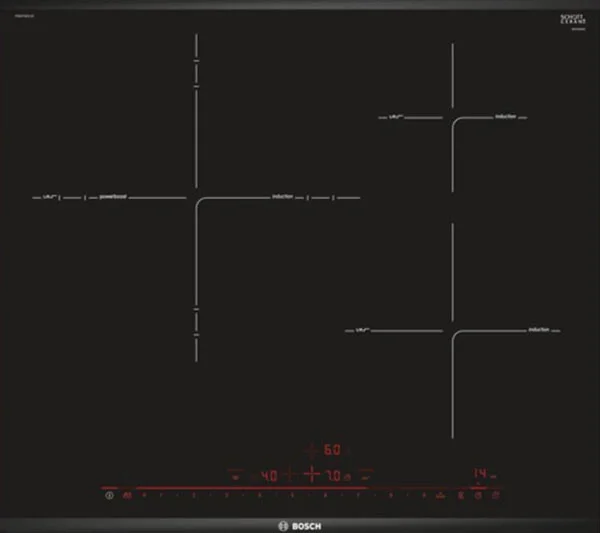This screenshot has height=533, width=600.
Task: Select the cooking zone showing 7.0
Action: (334, 474)
